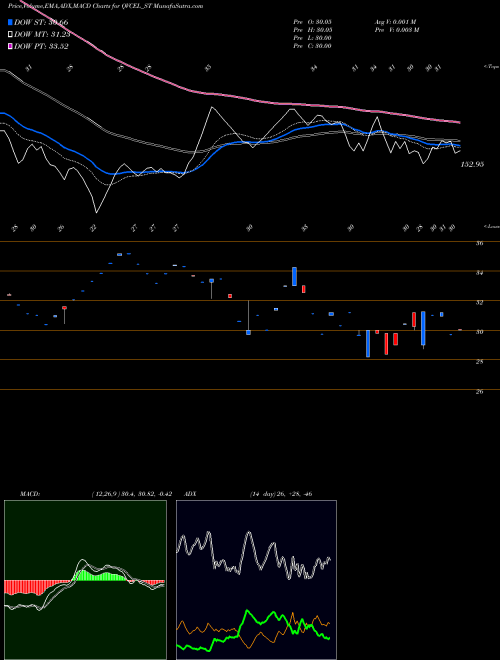Click the 30 price axis label
This screenshot has height=660, width=500.
(x=479, y=332)
